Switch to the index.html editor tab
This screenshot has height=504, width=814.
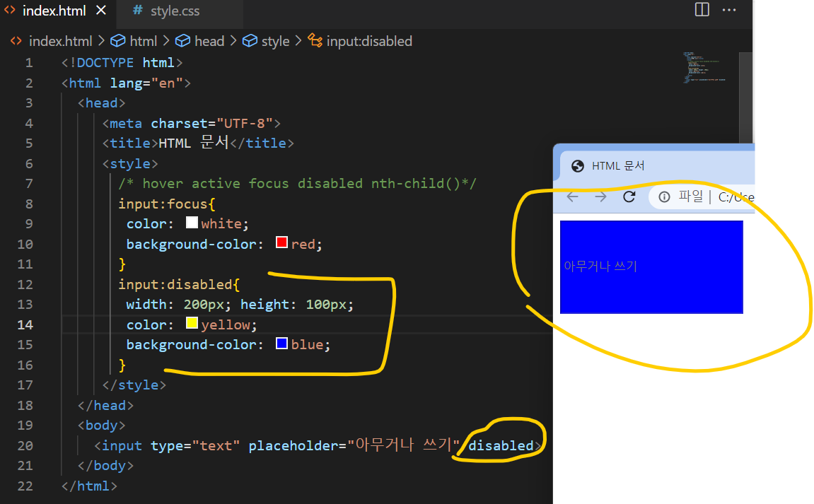[x=54, y=11]
